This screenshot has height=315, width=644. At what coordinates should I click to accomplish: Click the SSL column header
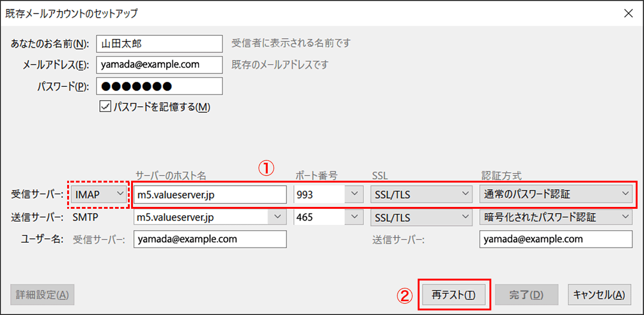[379, 176]
